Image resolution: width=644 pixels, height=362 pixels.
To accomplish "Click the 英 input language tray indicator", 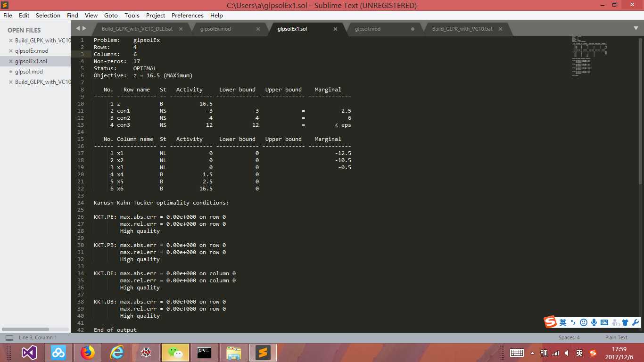I will 579,353.
